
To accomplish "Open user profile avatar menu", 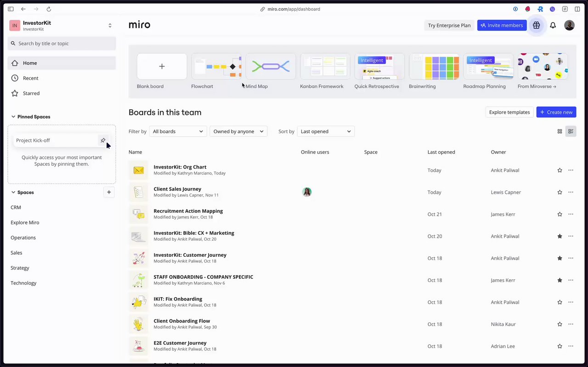I will [569, 25].
